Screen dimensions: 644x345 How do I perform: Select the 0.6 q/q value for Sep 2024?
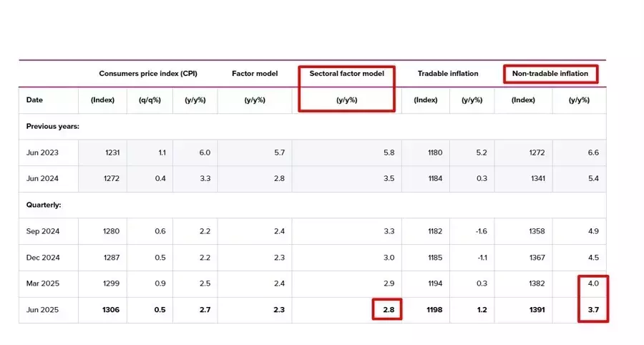coord(160,230)
